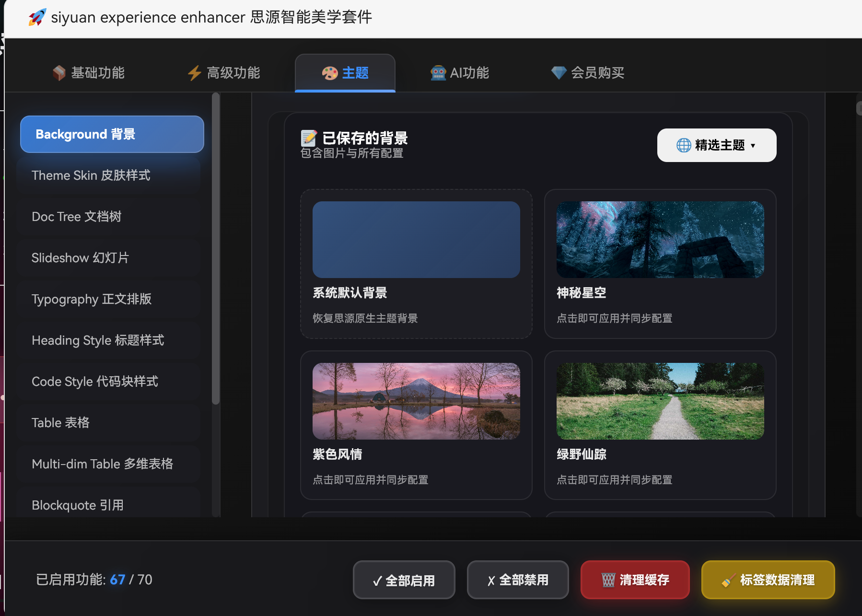Click the sidebar vertical scrollbar
The image size is (862, 616).
click(216, 249)
